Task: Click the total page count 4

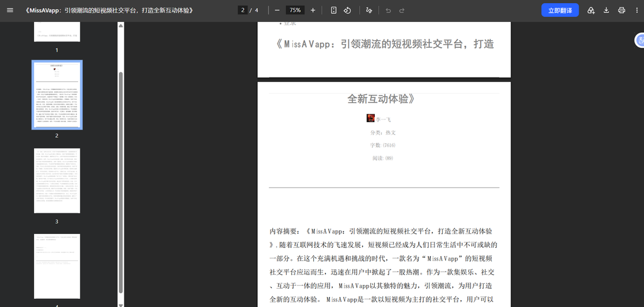Action: click(257, 10)
